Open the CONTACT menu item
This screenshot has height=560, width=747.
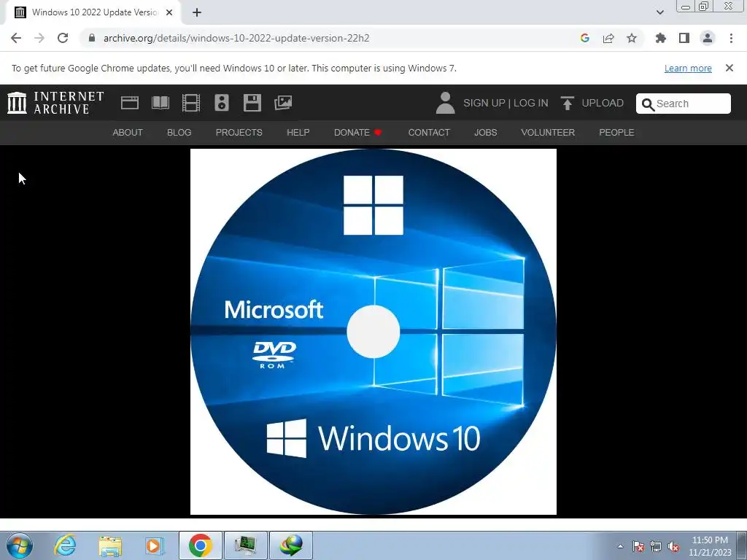point(429,133)
